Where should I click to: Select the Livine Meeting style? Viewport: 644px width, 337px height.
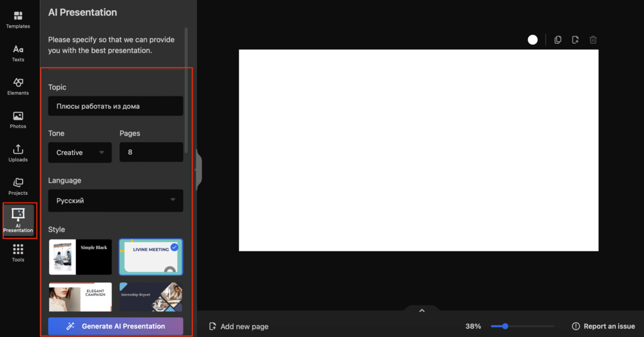(151, 257)
